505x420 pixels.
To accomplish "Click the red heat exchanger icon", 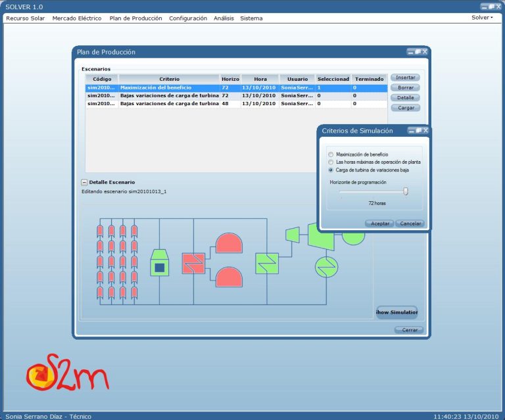I will (193, 263).
